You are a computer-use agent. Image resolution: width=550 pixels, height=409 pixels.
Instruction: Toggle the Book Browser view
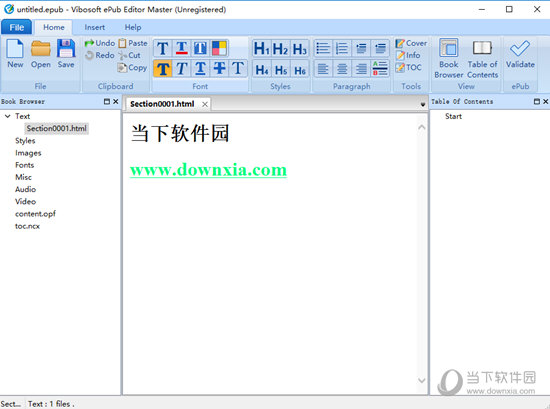[x=449, y=58]
